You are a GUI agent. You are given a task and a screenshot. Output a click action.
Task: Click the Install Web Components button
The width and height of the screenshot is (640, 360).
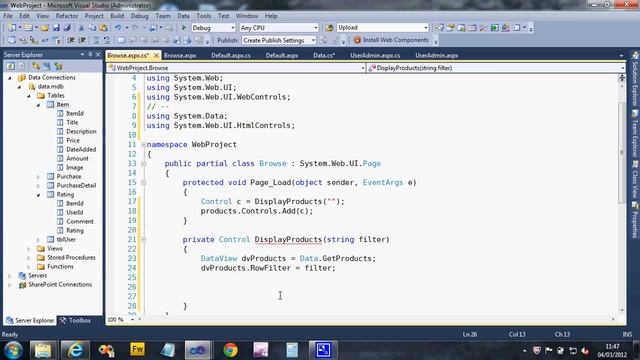pos(391,40)
